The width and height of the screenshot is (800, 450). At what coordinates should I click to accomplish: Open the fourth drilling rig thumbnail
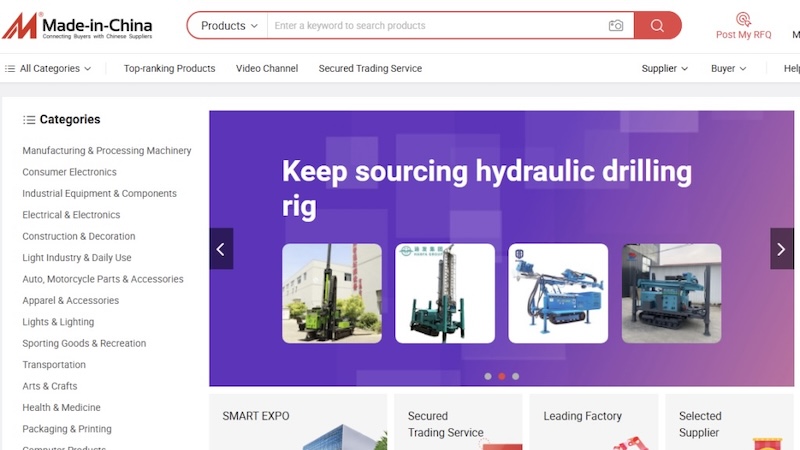[x=671, y=293]
